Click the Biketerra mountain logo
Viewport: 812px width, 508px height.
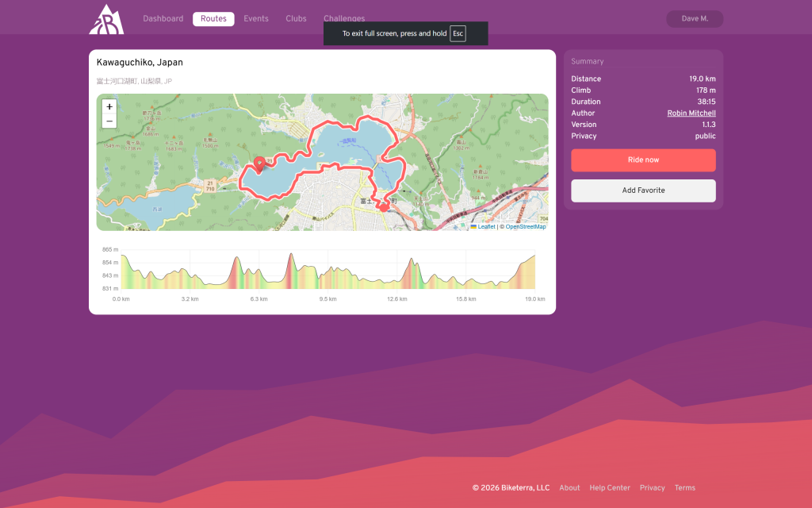coord(105,19)
